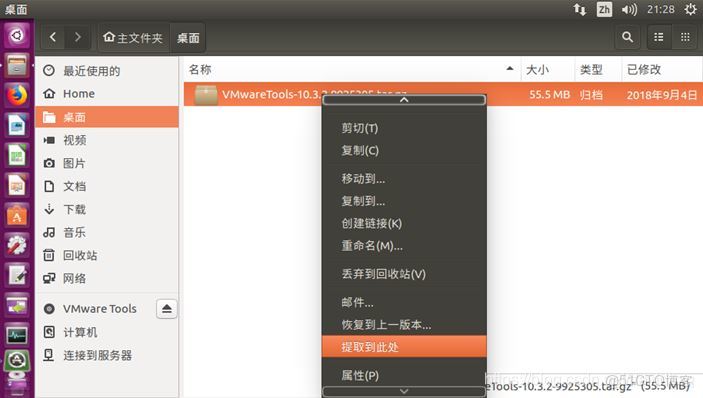
Task: Open Ubuntu Software center icon
Action: (x=17, y=215)
